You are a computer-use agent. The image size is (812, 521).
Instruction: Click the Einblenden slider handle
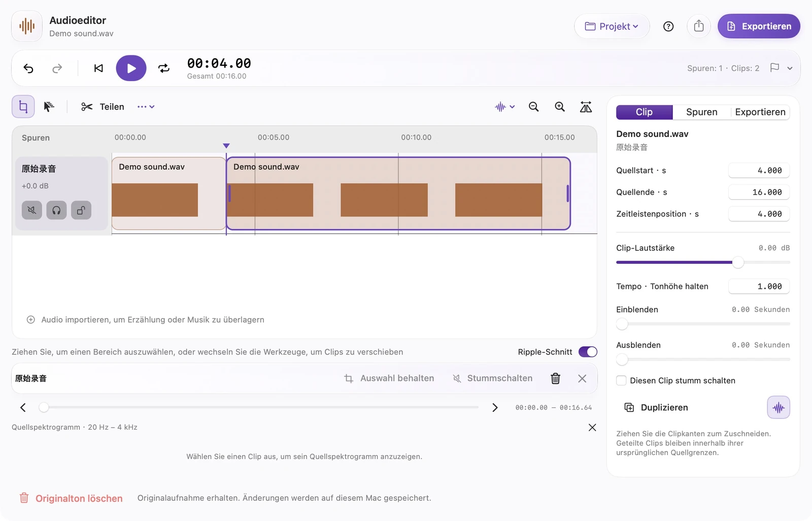(x=622, y=324)
